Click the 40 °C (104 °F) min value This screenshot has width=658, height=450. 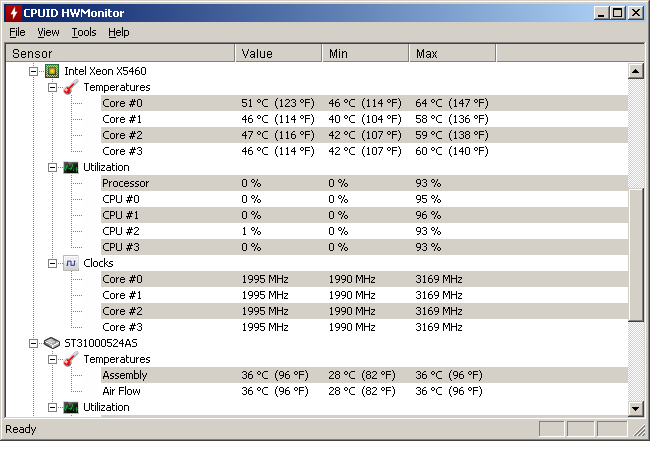(x=365, y=119)
